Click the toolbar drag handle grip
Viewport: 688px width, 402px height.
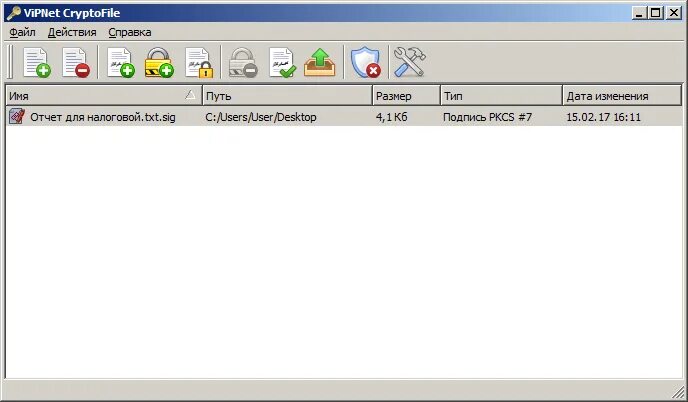[10, 62]
